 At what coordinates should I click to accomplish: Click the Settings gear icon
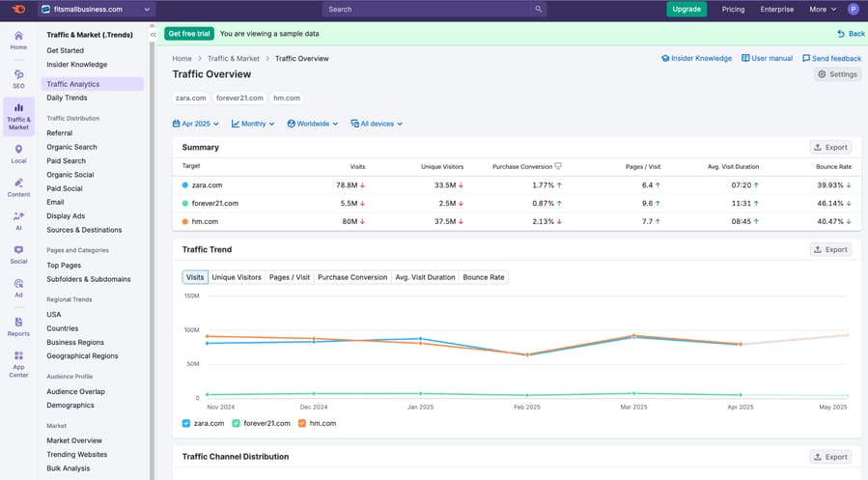(822, 74)
